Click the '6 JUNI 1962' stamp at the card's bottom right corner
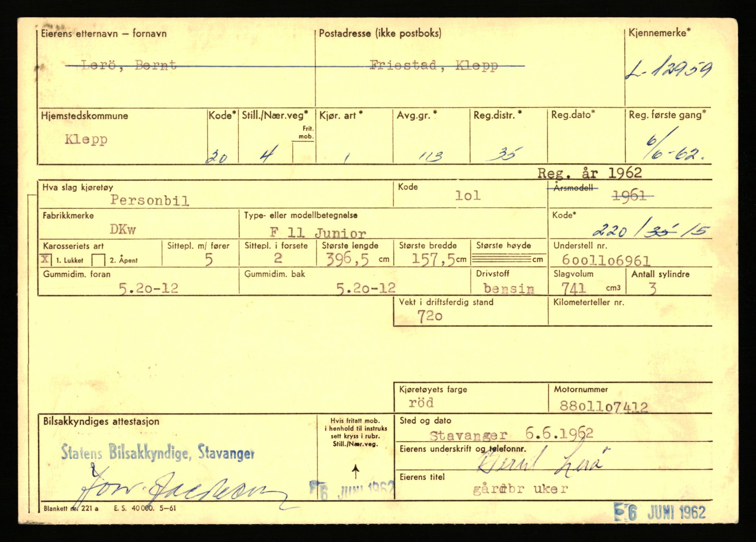The image size is (756, 542). click(x=660, y=513)
